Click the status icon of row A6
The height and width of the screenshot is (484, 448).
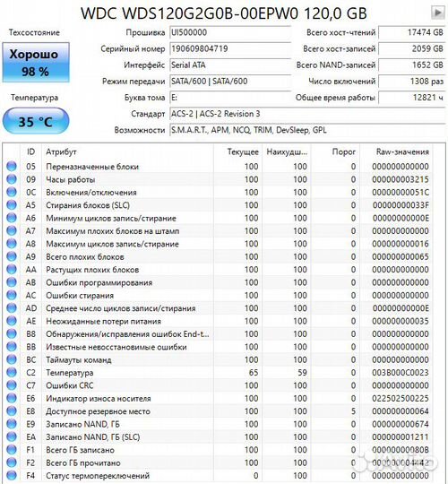(x=12, y=218)
